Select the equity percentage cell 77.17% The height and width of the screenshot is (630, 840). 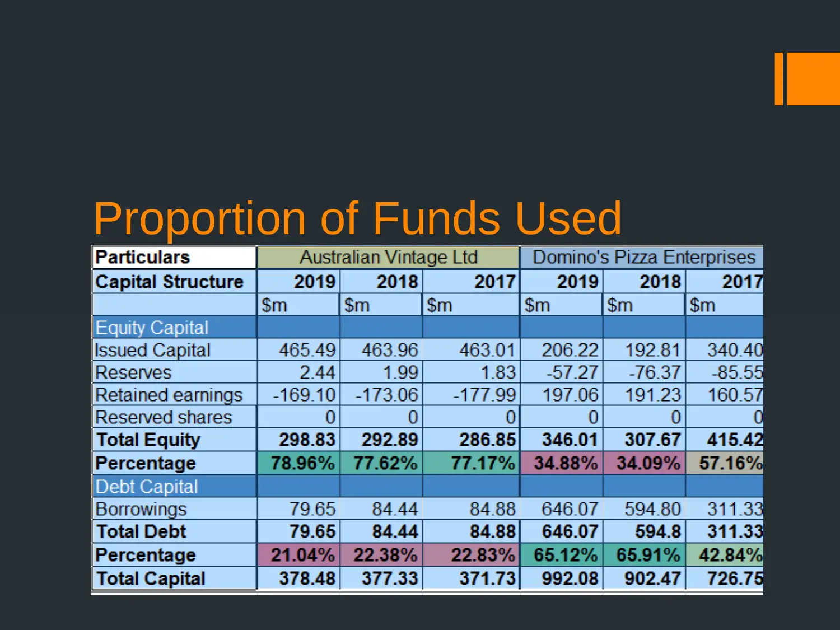(471, 463)
